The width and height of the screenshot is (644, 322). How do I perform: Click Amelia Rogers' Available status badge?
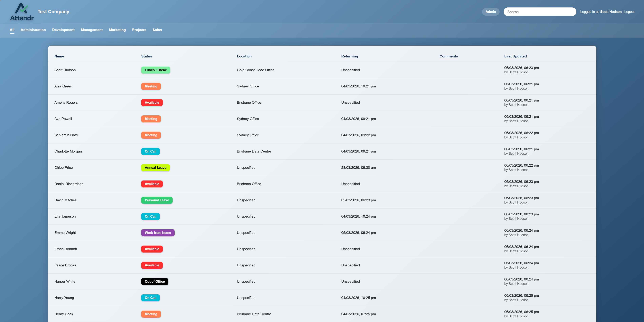(x=152, y=103)
